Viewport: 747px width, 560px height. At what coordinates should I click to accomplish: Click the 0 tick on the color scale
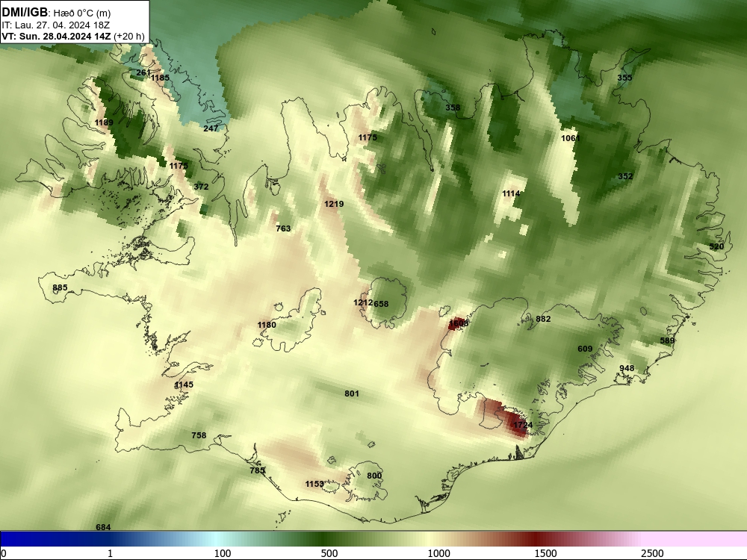pyautogui.click(x=4, y=553)
